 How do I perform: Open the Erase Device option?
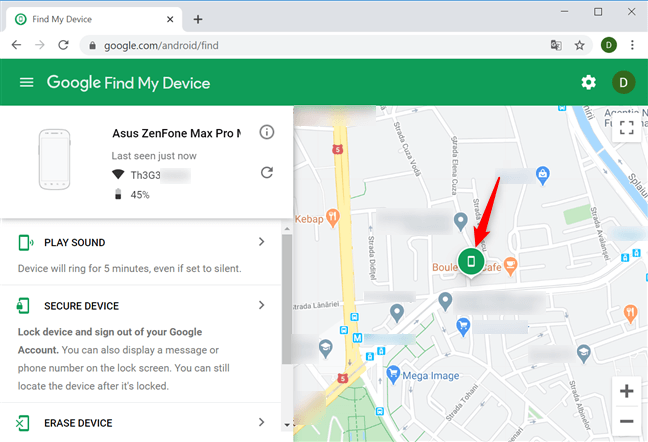coord(141,423)
